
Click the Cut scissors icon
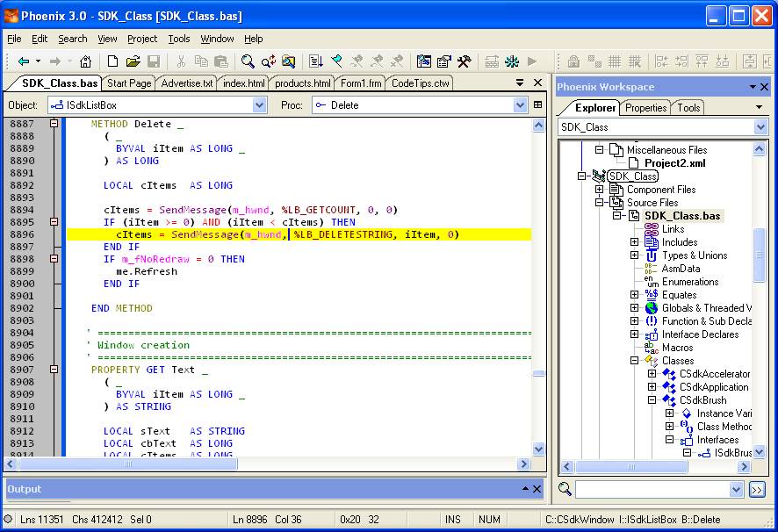tap(181, 61)
